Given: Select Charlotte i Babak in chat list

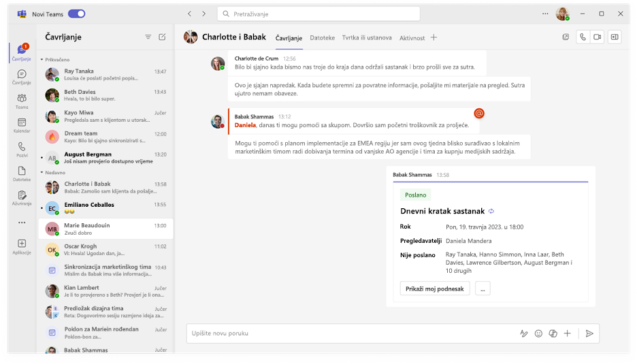Looking at the screenshot, I should [x=105, y=187].
